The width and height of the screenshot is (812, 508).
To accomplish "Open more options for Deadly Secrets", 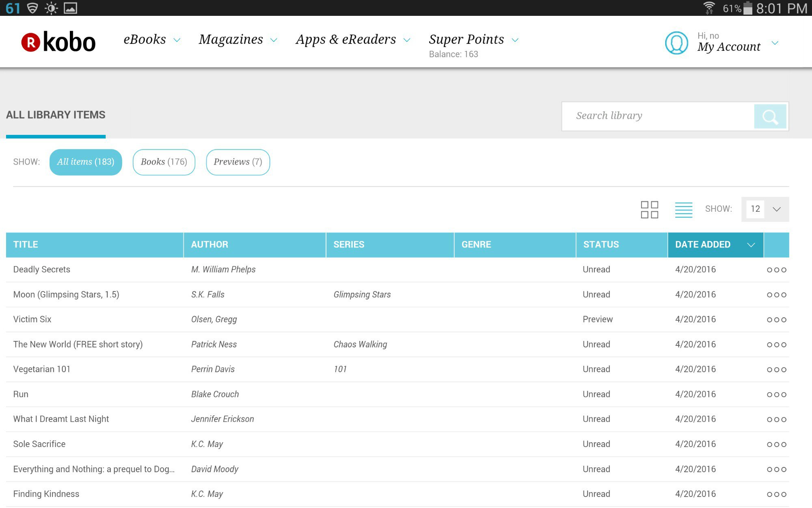I will 776,270.
